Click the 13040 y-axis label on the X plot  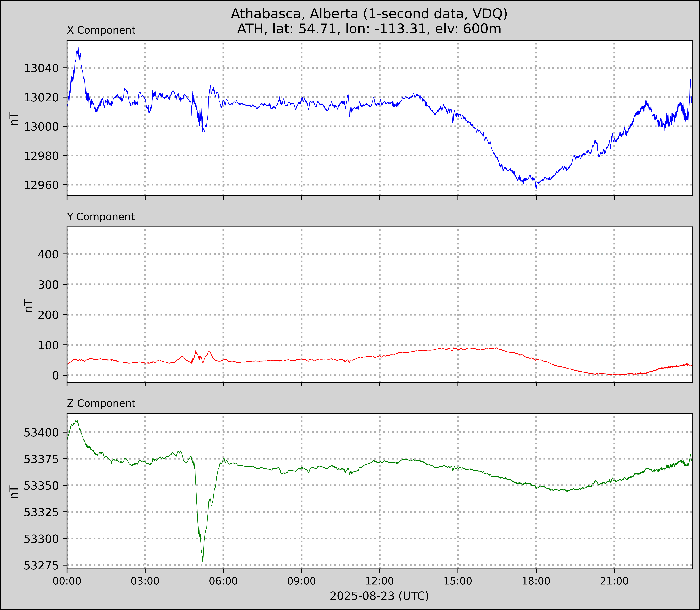point(41,68)
